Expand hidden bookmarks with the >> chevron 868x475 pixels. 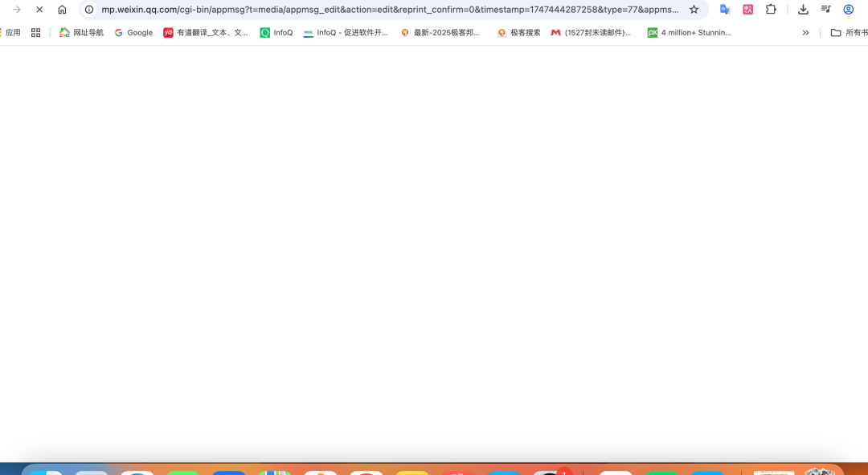(x=805, y=33)
